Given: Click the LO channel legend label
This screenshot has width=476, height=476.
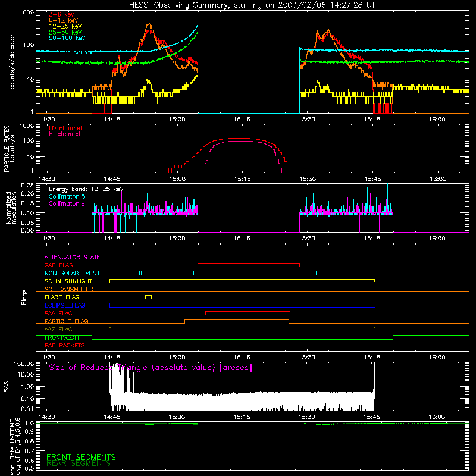Looking at the screenshot, I should [65, 128].
